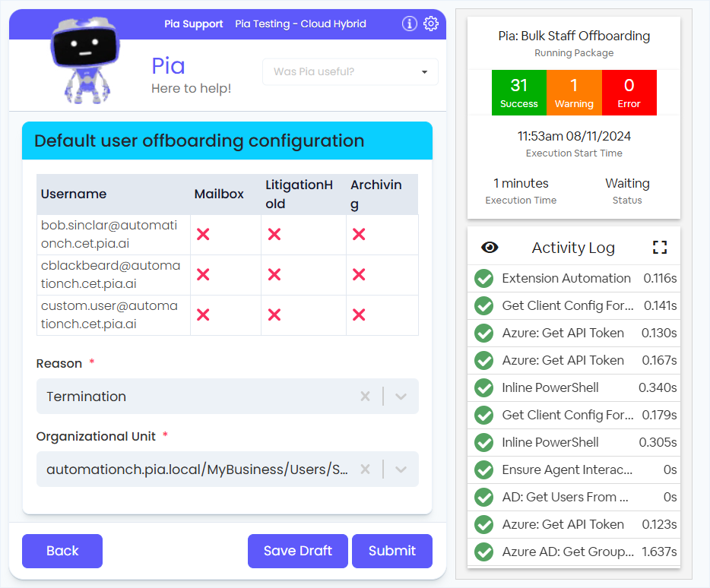This screenshot has height=588, width=710.
Task: Click the LitigationHold X mark for cblackbeard
Action: pos(274,275)
